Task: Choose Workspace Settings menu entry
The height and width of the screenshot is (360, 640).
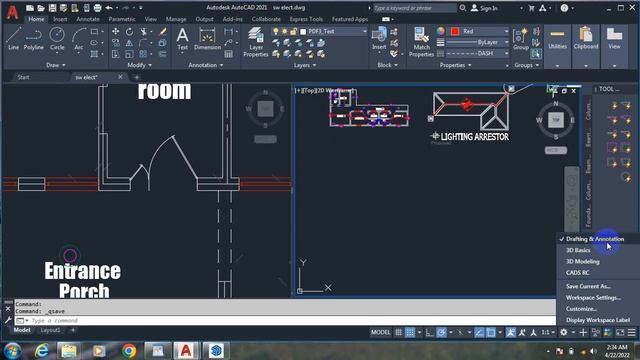Action: [593, 298]
